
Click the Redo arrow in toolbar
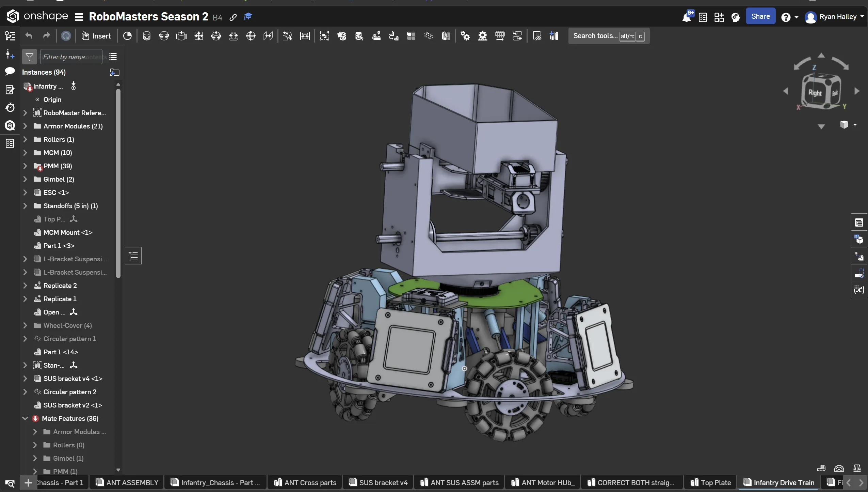pos(46,36)
